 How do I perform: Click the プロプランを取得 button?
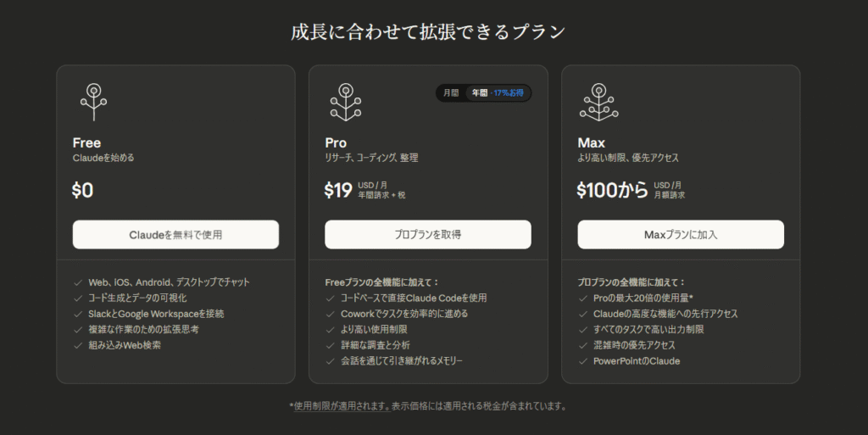pos(428,234)
